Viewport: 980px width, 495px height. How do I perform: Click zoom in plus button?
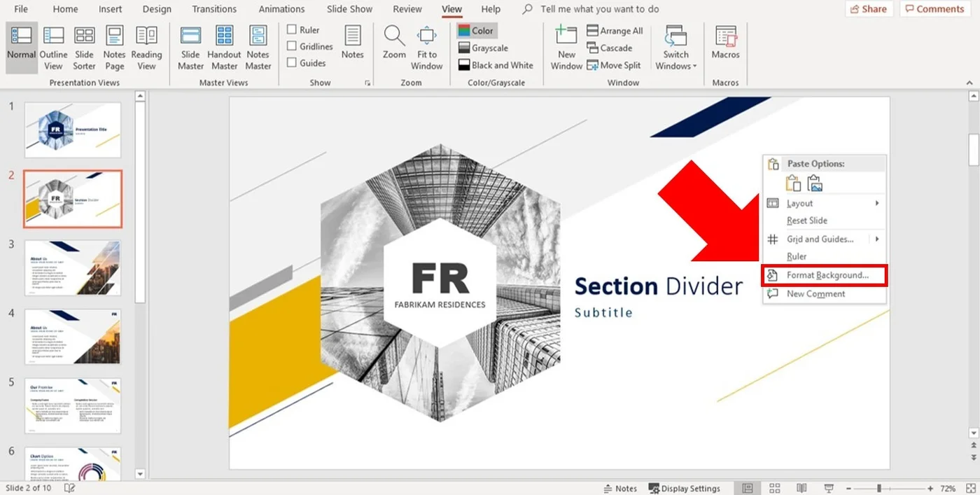930,488
